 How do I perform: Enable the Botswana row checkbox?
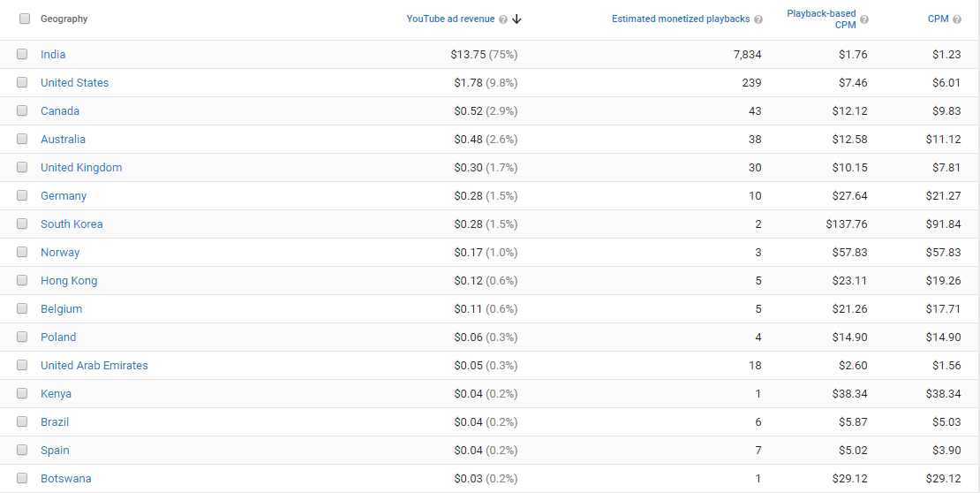[x=22, y=478]
